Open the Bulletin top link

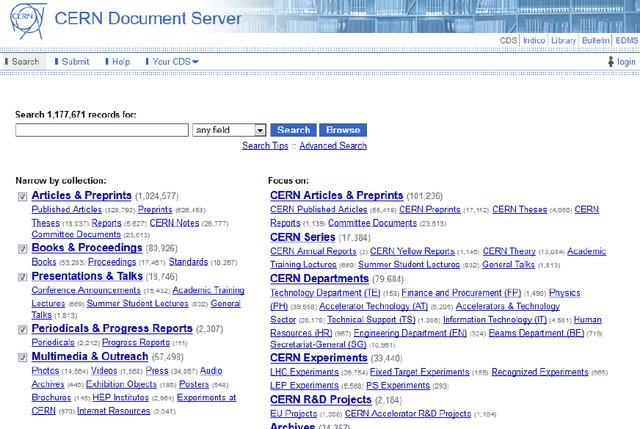click(x=596, y=40)
